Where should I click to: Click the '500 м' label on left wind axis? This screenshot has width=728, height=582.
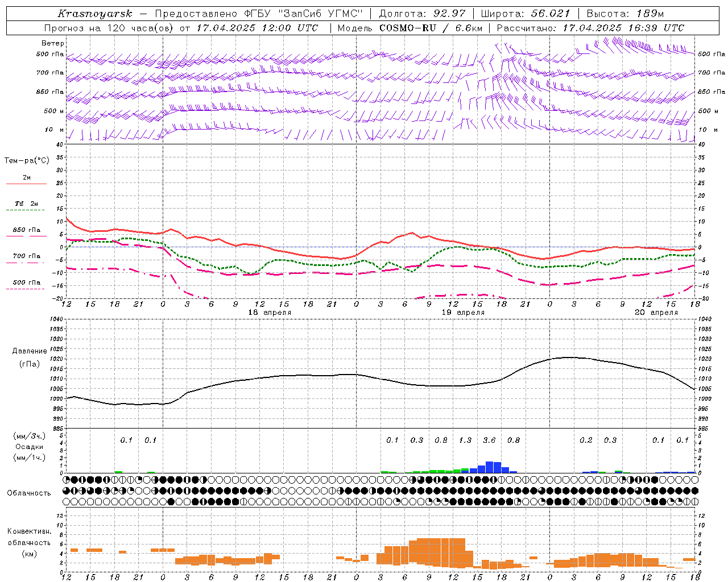[54, 111]
